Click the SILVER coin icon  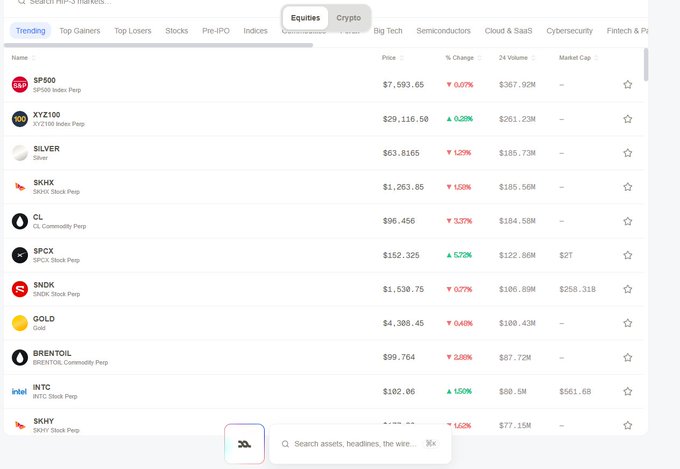point(20,153)
